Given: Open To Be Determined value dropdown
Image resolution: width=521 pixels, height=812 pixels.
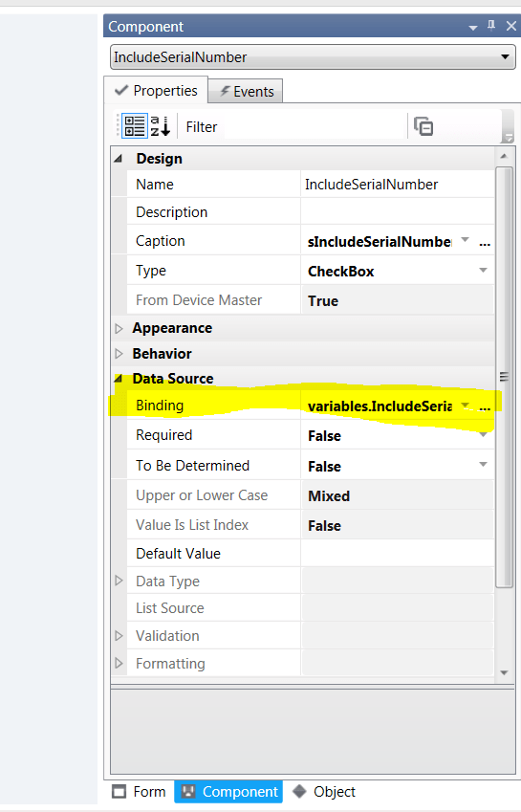Looking at the screenshot, I should click(483, 465).
